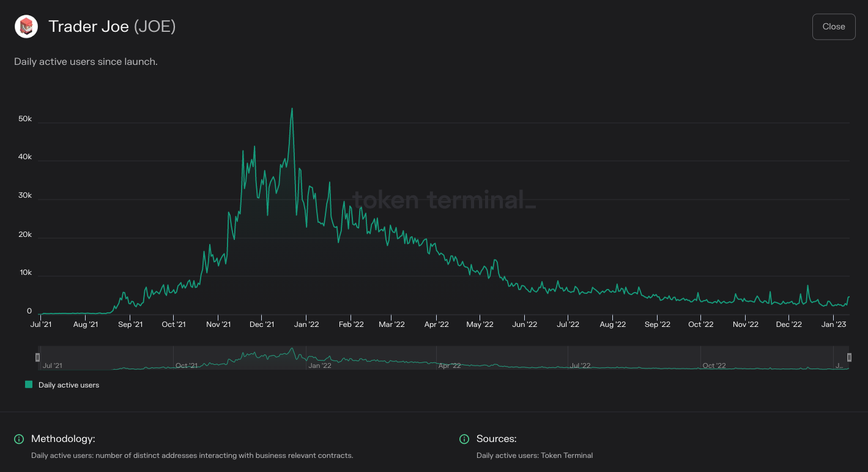Click the Sources info icon

(464, 439)
